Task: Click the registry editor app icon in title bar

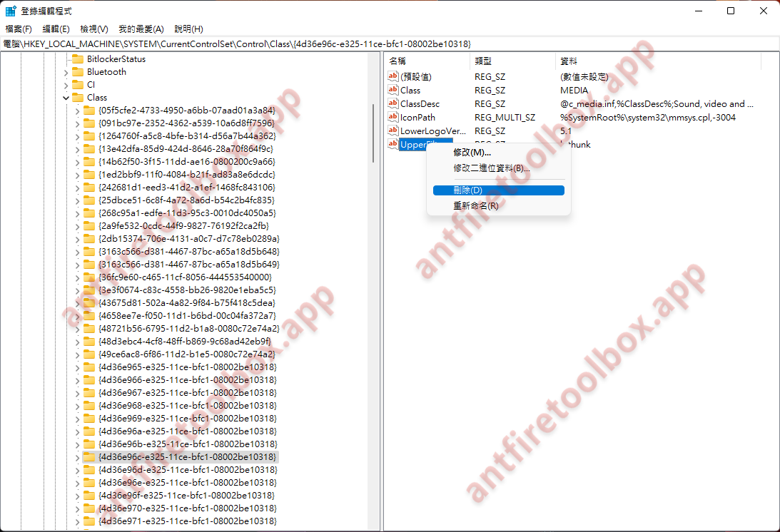Action: [11, 11]
